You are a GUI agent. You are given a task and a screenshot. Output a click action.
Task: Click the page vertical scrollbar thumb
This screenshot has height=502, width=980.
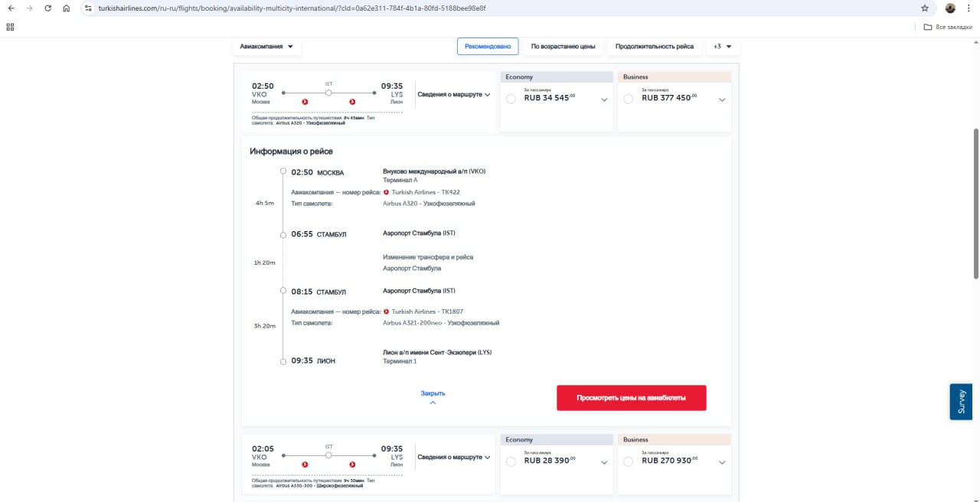pos(975,230)
